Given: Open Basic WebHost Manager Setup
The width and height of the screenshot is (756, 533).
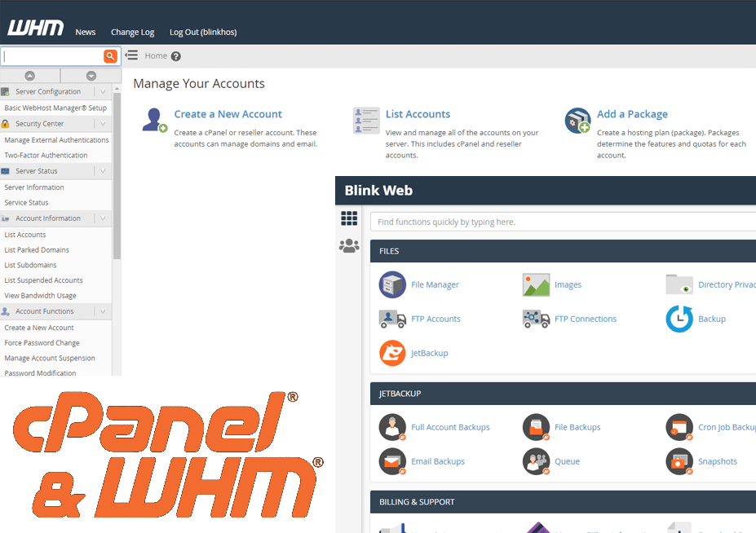Looking at the screenshot, I should click(x=55, y=108).
